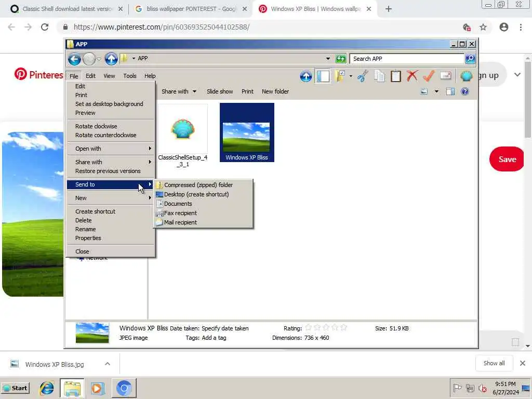Click the search magnifier icon in Explorer
This screenshot has width=532, height=399.
[470, 59]
